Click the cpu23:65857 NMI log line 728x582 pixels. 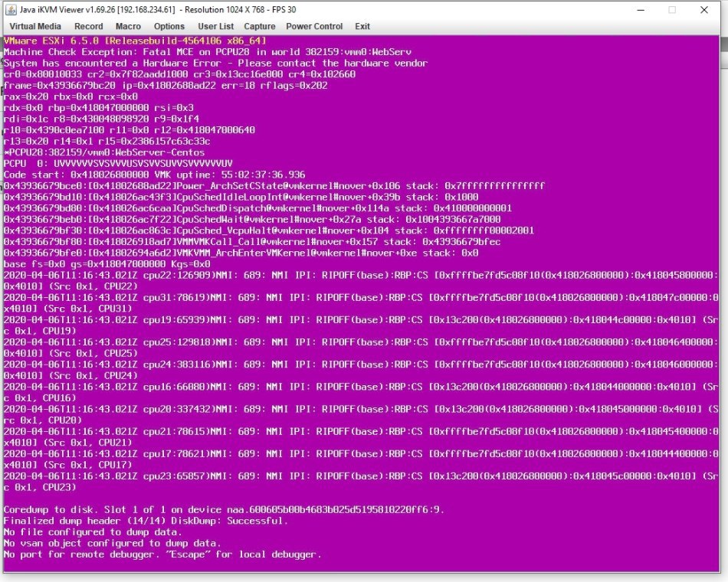click(361, 481)
